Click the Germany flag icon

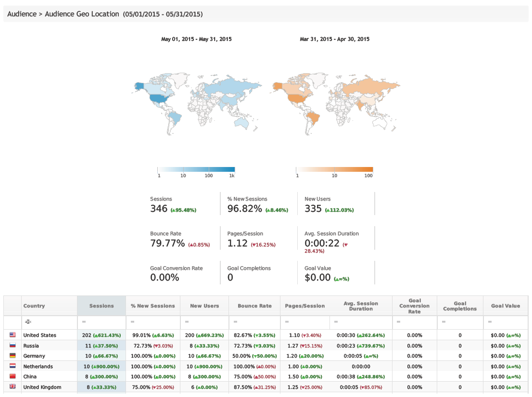point(13,356)
